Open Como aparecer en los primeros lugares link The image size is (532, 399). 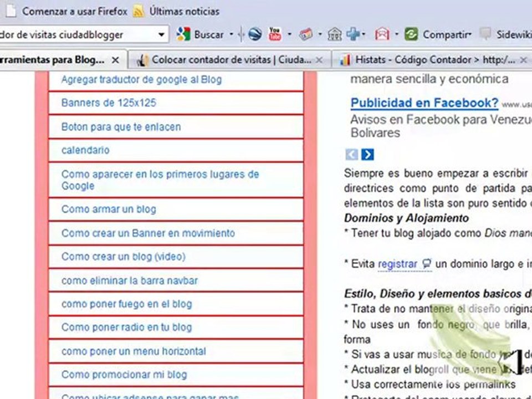pos(160,180)
